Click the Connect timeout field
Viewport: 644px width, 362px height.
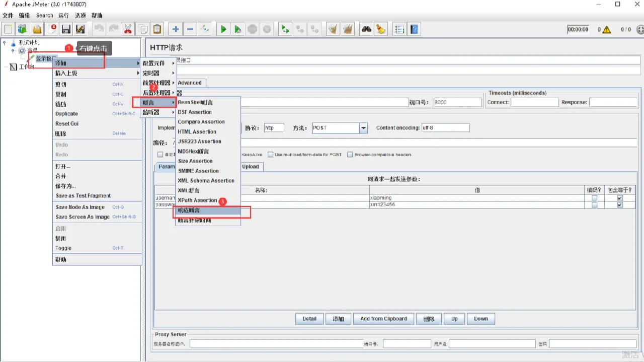point(535,102)
